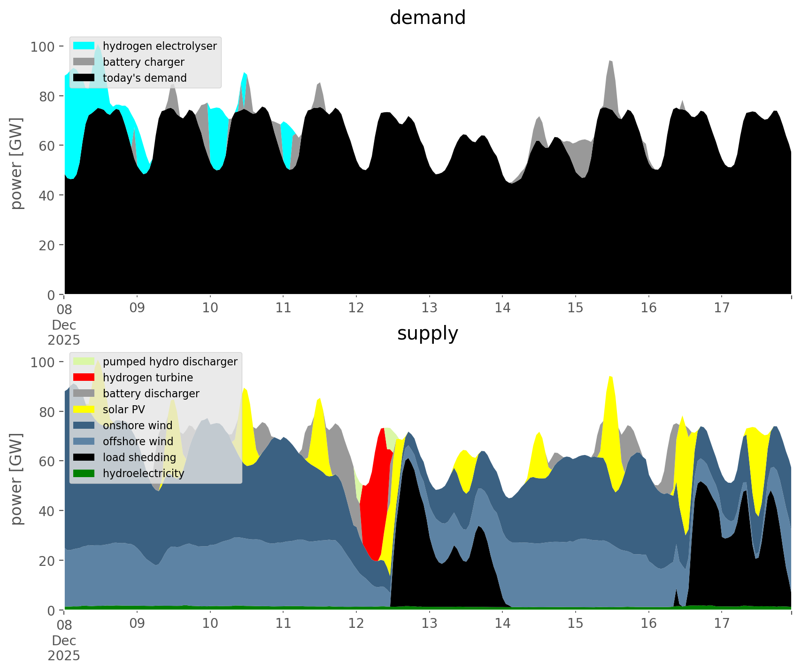Image resolution: width=801 pixels, height=672 pixels.
Task: Select date tick 17 on supply chart axis
Action: [x=721, y=624]
